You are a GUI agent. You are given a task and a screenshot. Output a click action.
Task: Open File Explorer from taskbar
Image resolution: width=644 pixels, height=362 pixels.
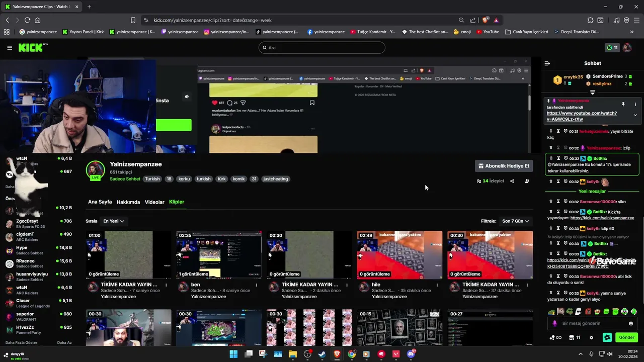point(293,354)
